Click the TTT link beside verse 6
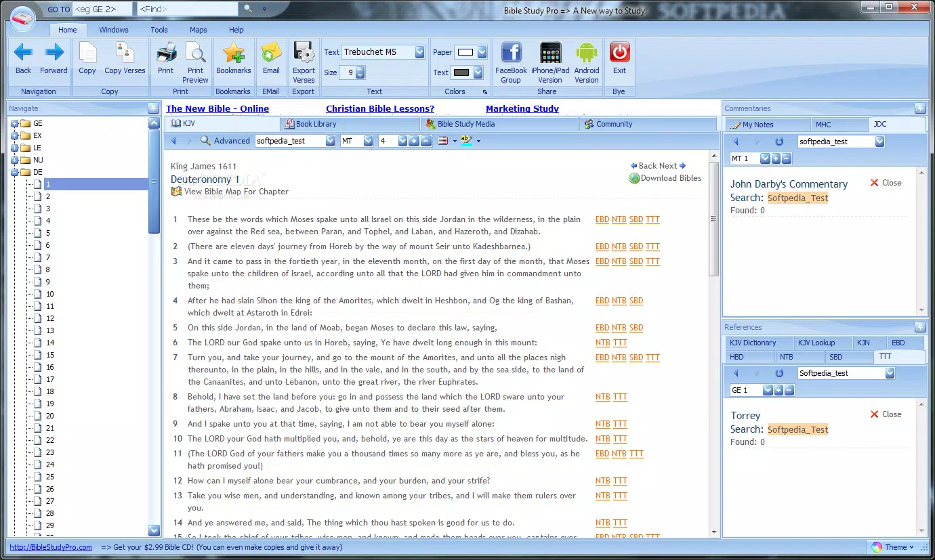 click(620, 343)
